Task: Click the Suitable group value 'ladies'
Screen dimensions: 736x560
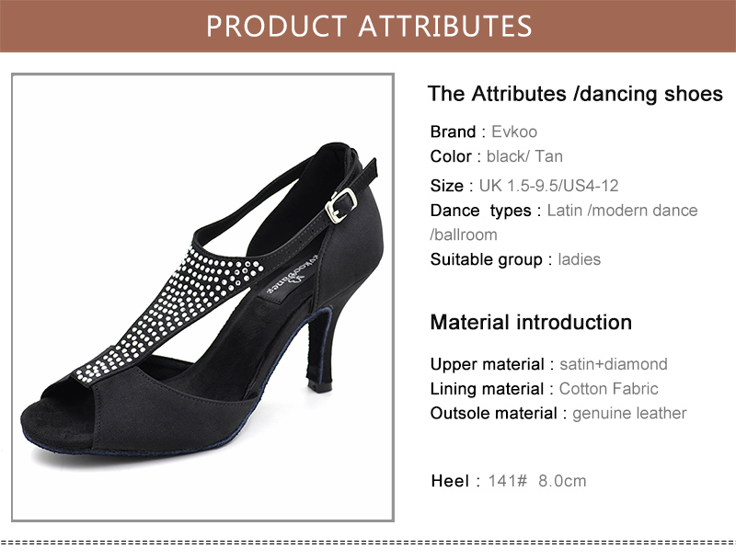Action: click(x=580, y=259)
